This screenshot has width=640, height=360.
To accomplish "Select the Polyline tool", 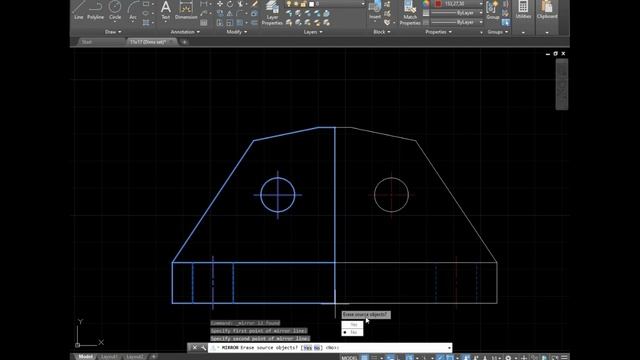I will [x=95, y=10].
